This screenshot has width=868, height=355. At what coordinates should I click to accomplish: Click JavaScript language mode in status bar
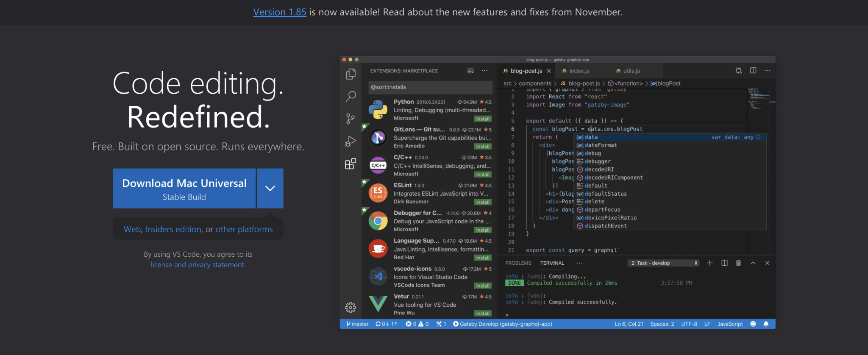pos(730,324)
